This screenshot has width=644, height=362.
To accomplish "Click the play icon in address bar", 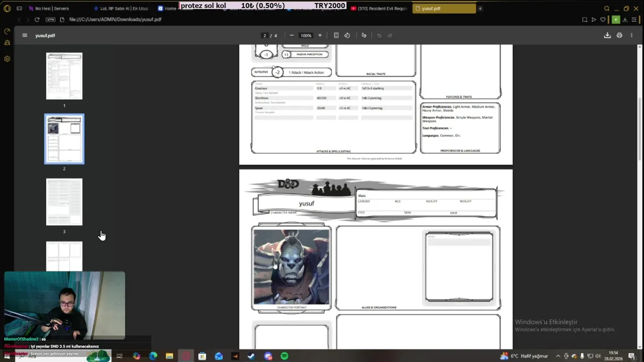I will point(594,20).
